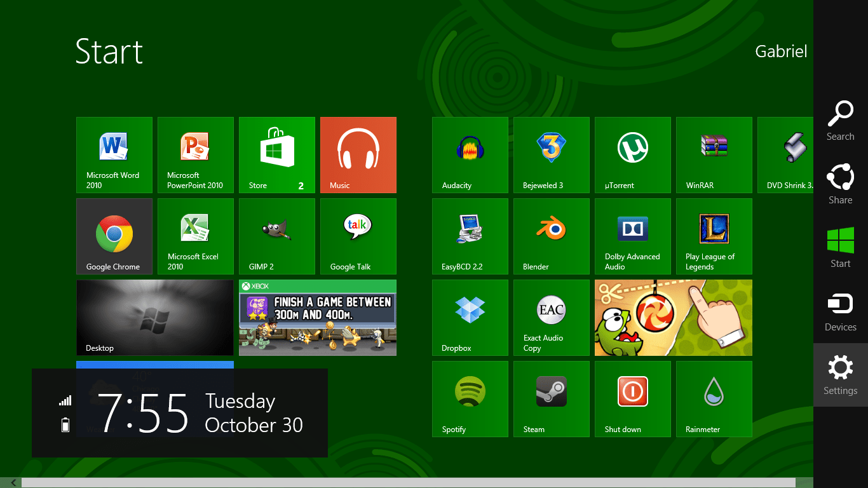Open the Microsoft Word 2010 tile
868x488 pixels.
coord(114,155)
